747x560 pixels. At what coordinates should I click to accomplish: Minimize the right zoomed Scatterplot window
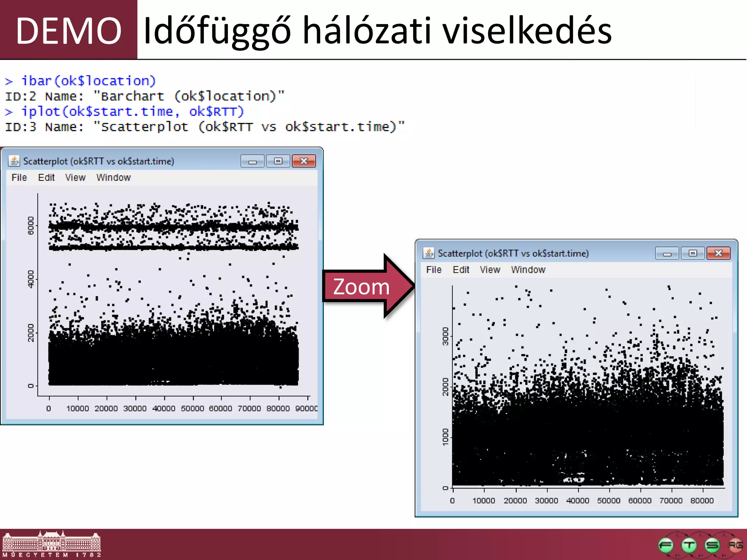667,253
